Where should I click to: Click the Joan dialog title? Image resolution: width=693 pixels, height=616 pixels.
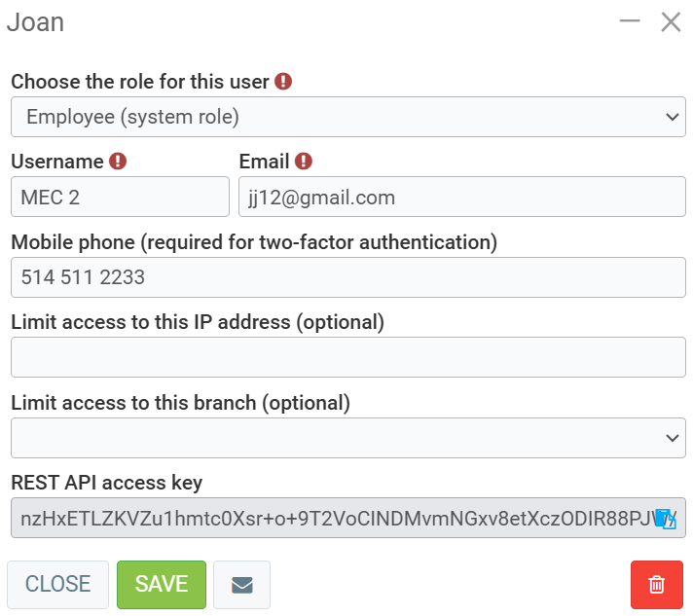tap(36, 21)
